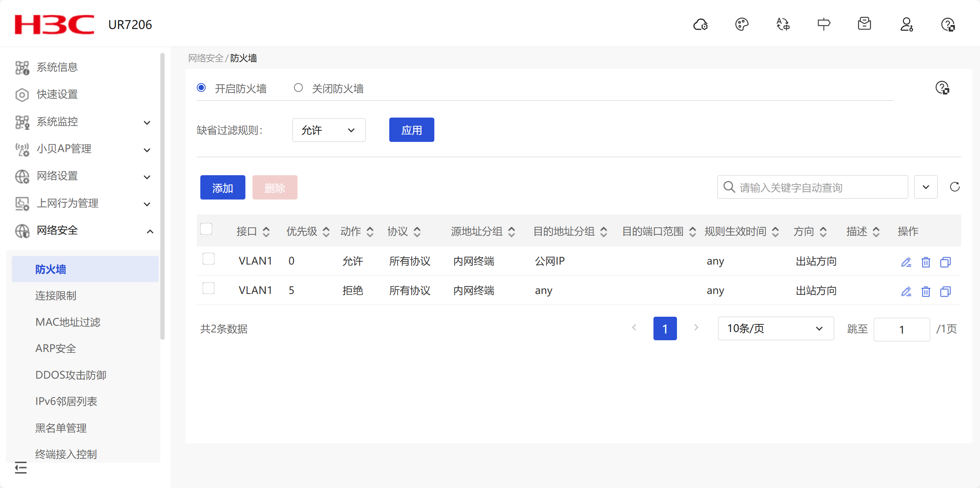Click the cloud service icon in header
Image resolution: width=980 pixels, height=488 pixels.
700,25
